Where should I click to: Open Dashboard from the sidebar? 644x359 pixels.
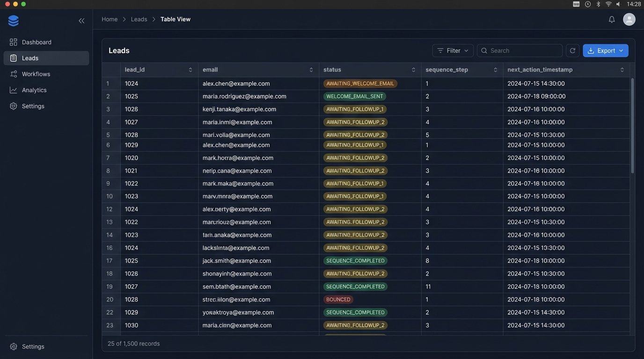37,42
